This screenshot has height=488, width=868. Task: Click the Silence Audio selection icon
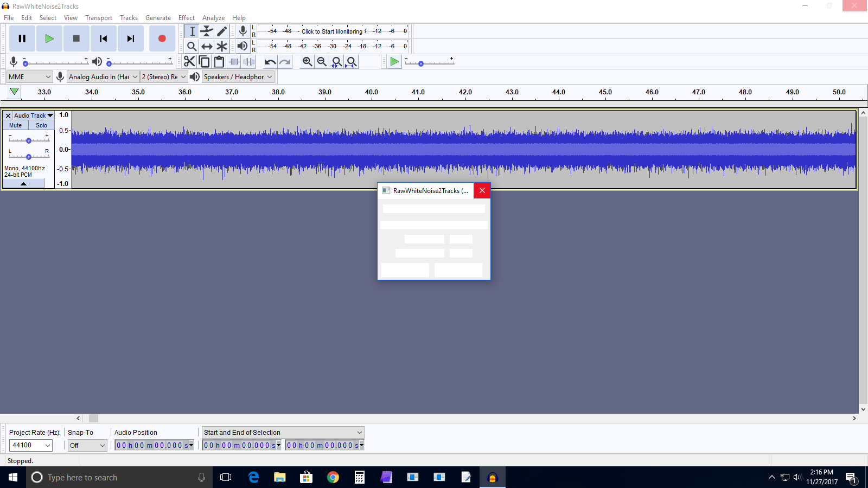[248, 61]
